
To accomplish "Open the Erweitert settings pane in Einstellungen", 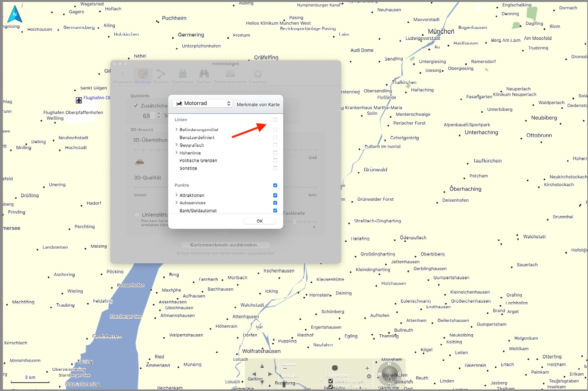I will (258, 76).
